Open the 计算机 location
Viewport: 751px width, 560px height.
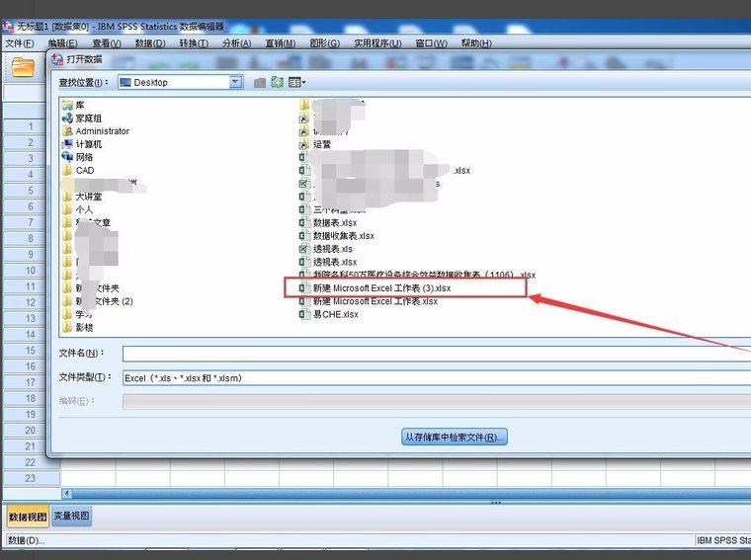(x=89, y=144)
